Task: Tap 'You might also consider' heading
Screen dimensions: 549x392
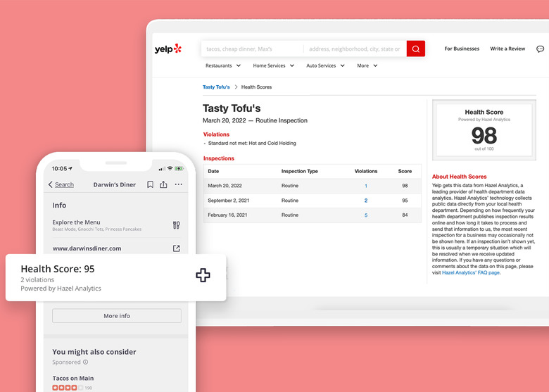Action: [94, 352]
